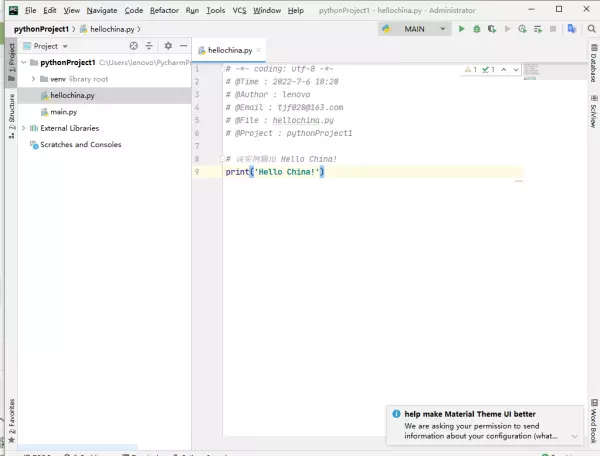
Task: Click pythonProject1 breadcrumb in navigation bar
Action: 41,29
